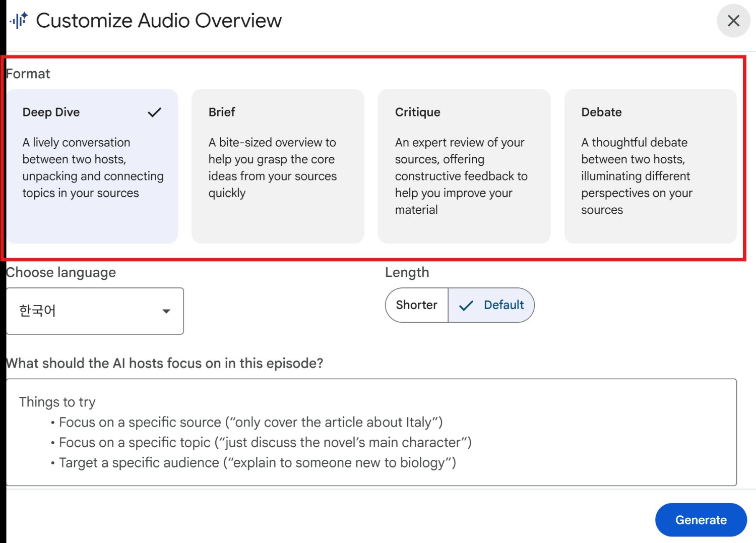
Task: Choose the Brief format option
Action: [x=278, y=166]
